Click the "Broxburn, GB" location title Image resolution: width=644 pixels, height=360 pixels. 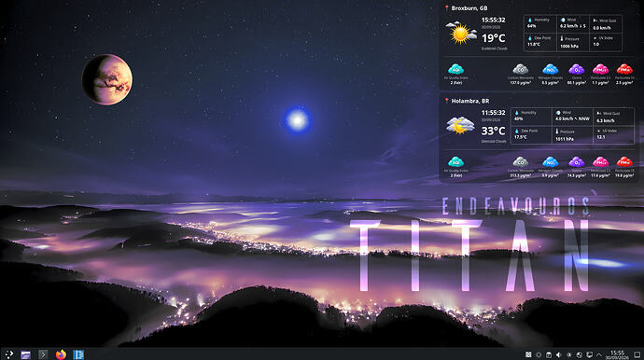pyautogui.click(x=469, y=8)
